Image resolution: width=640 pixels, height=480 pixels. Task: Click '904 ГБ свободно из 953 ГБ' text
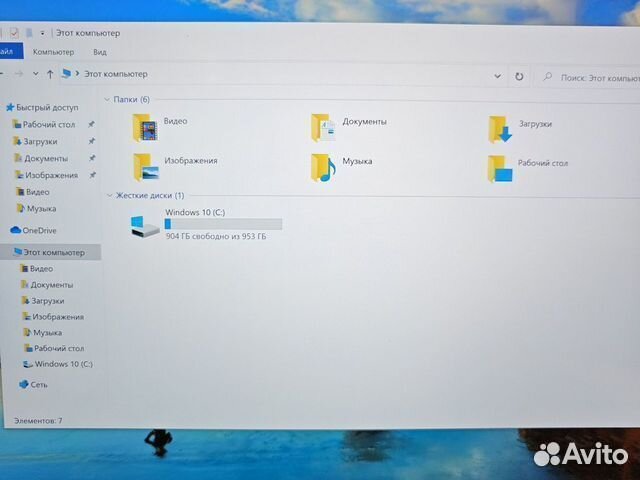216,236
